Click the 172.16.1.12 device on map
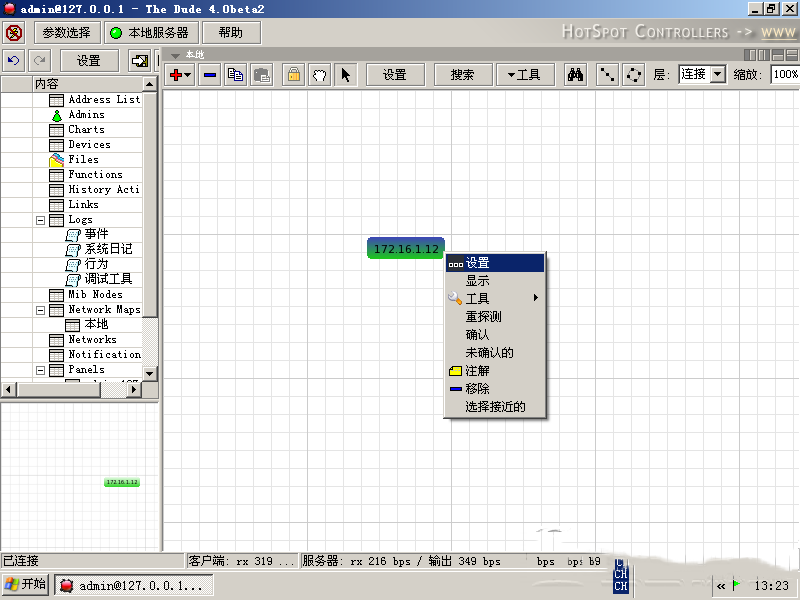The height and width of the screenshot is (600, 800). pyautogui.click(x=406, y=248)
